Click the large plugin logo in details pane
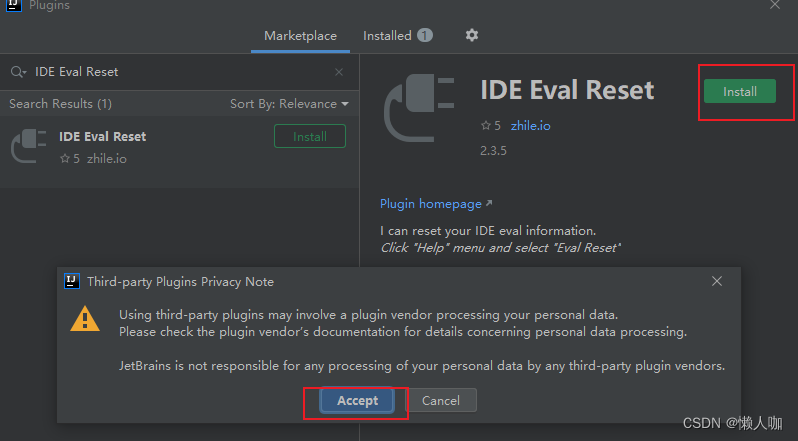798x441 pixels. tap(419, 107)
